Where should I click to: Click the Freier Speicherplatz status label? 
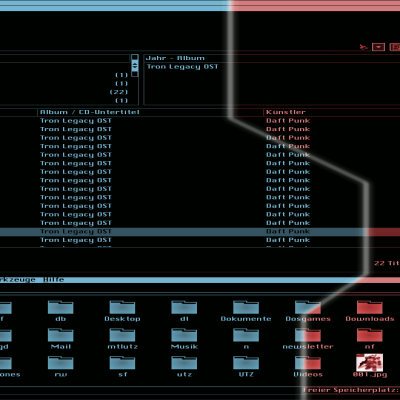(351, 390)
